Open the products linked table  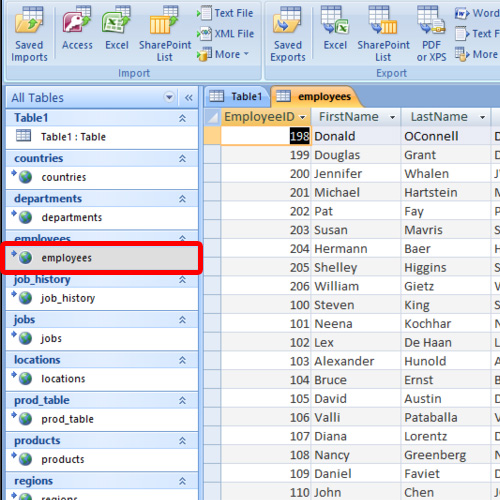point(102,459)
